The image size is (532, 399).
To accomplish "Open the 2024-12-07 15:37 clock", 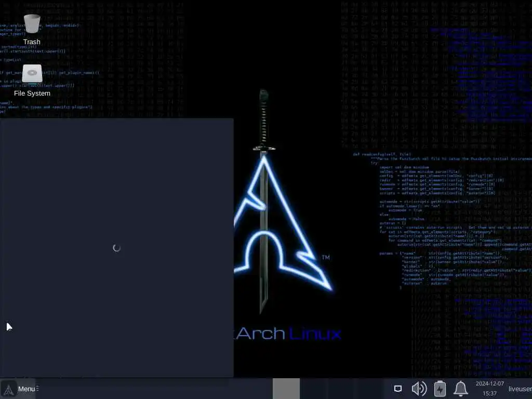I will pyautogui.click(x=489, y=389).
